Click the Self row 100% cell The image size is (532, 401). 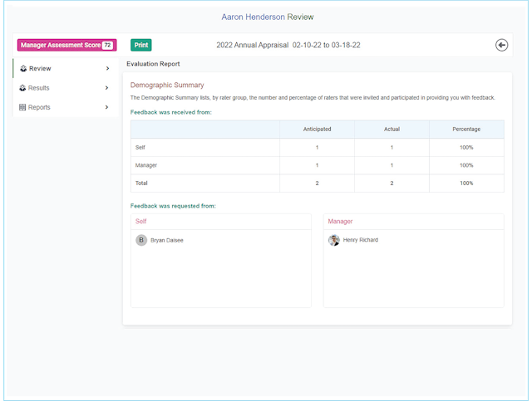[466, 148]
